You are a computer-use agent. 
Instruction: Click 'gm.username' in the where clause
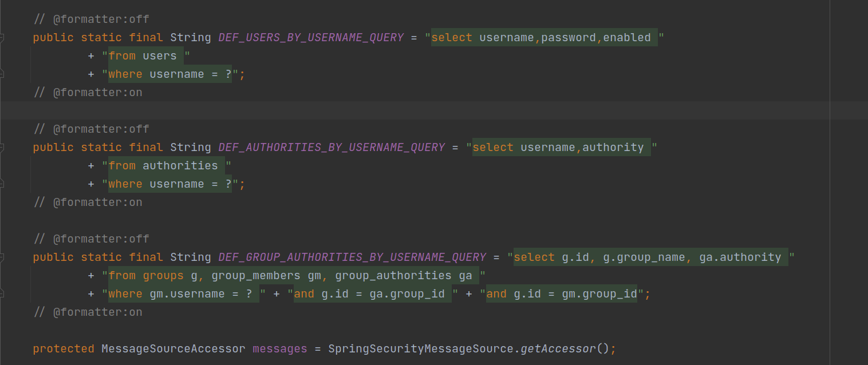point(187,294)
